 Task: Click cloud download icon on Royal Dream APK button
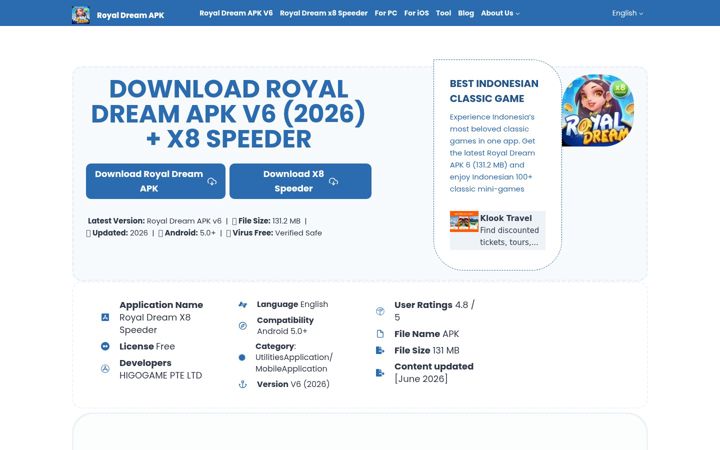coord(212,181)
